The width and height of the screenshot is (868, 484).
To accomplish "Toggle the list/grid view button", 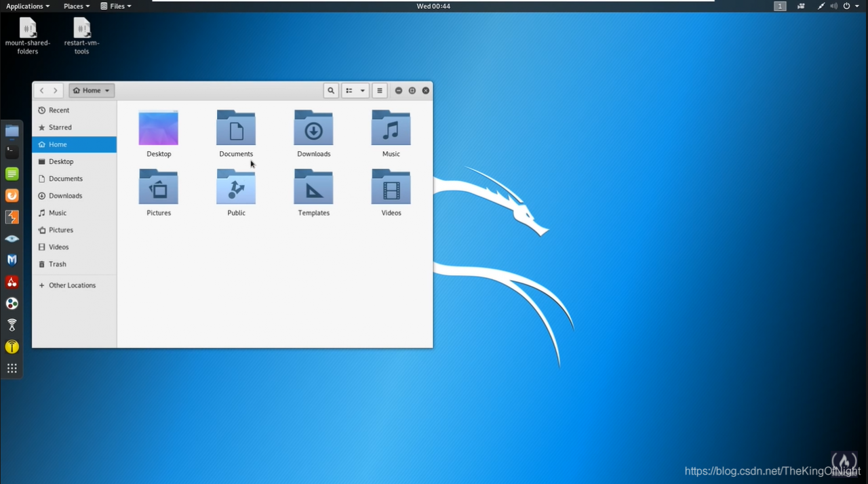I will point(349,90).
